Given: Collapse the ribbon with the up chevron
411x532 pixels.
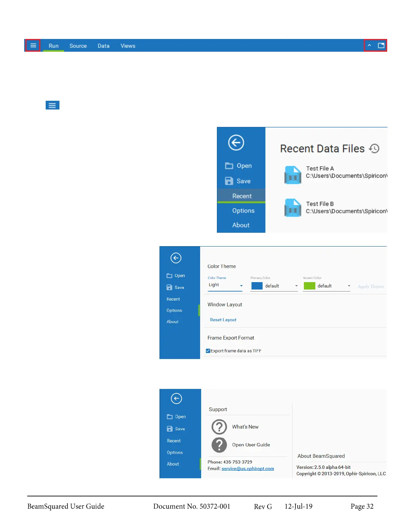Looking at the screenshot, I should (x=369, y=45).
